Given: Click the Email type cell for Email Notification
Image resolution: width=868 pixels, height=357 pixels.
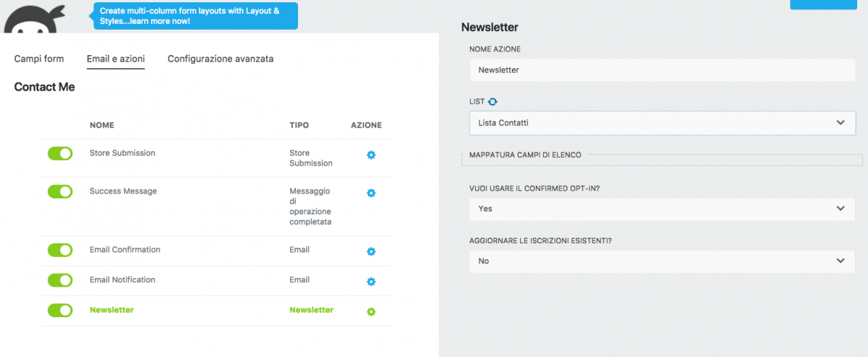Looking at the screenshot, I should 299,280.
